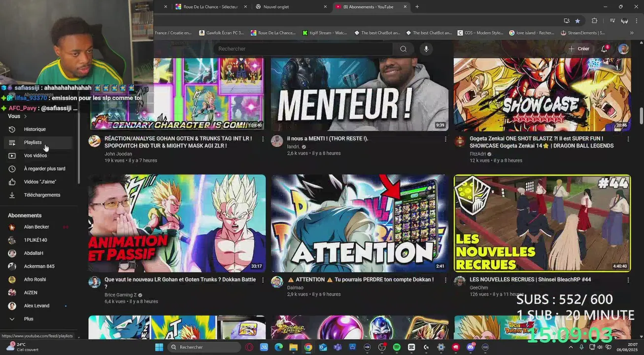Click John Joodan channel avatar
This screenshot has height=355, width=644.
click(95, 141)
